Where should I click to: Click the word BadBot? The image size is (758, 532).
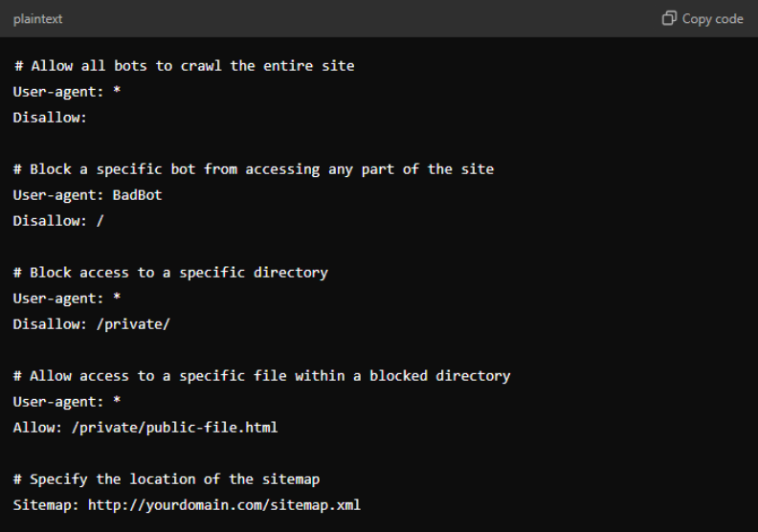[138, 194]
